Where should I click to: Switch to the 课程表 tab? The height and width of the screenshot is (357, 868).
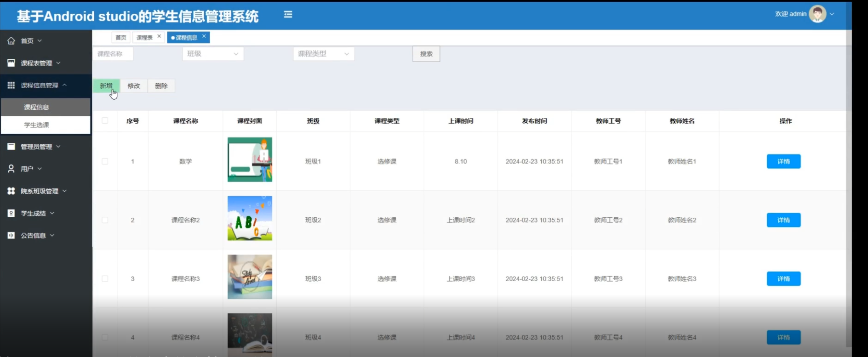pos(144,38)
